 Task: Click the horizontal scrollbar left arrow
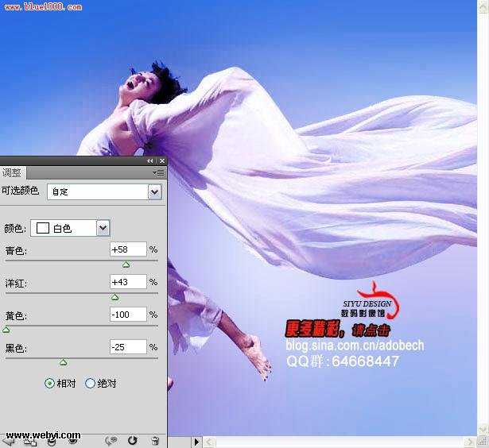pos(210,442)
